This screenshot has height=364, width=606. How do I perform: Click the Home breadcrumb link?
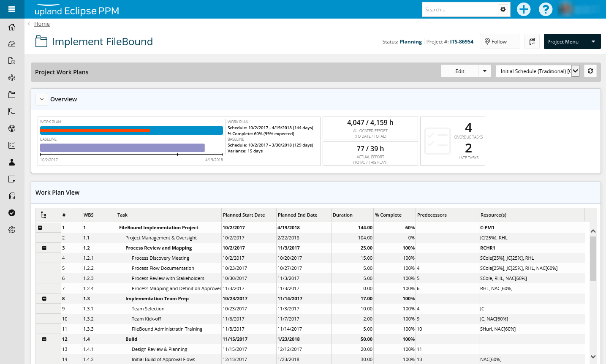42,24
